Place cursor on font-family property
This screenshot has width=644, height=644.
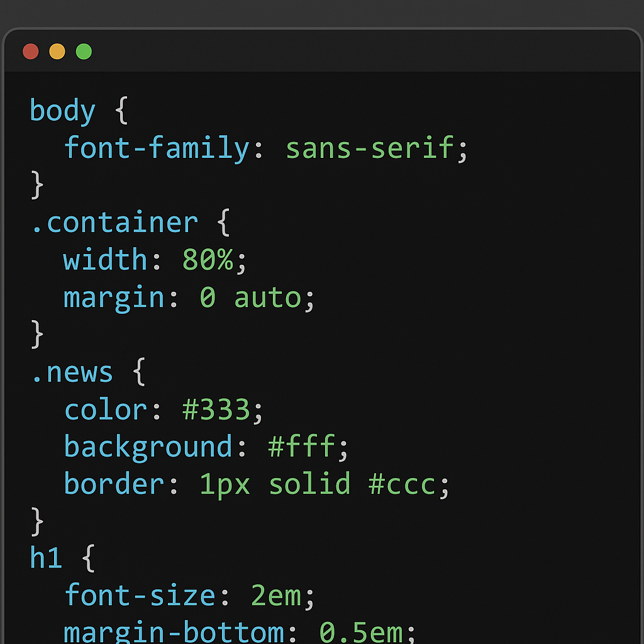[x=157, y=147]
